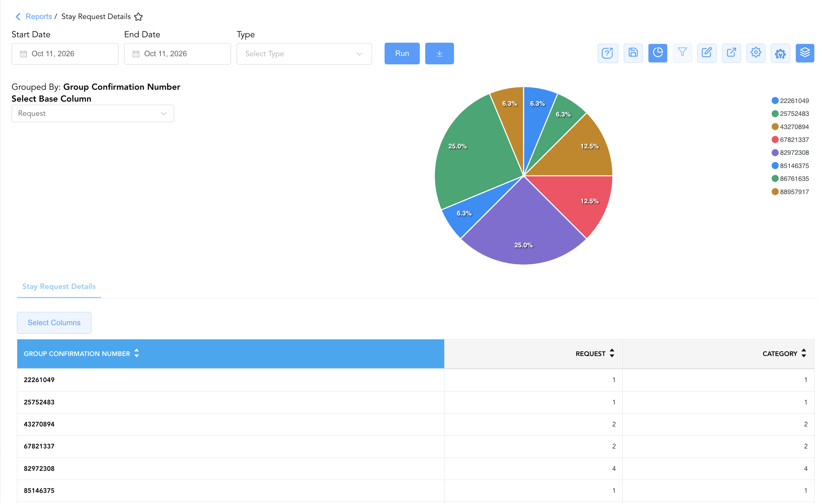Switch to Stay Request Details tab
The height and width of the screenshot is (504, 822).
(x=59, y=287)
